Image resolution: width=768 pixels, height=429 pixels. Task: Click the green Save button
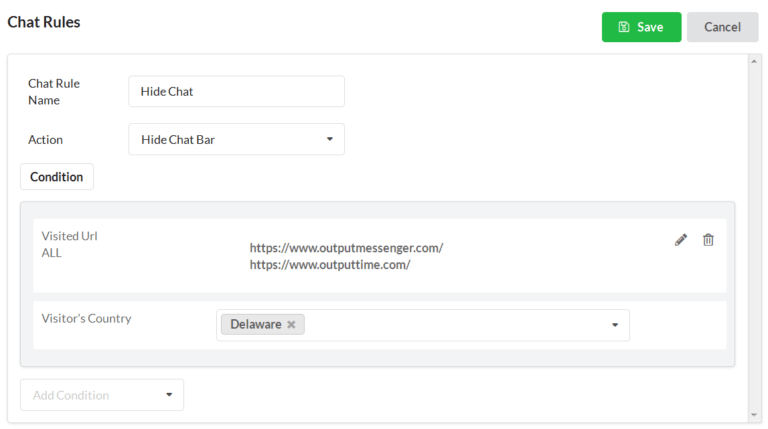point(641,27)
